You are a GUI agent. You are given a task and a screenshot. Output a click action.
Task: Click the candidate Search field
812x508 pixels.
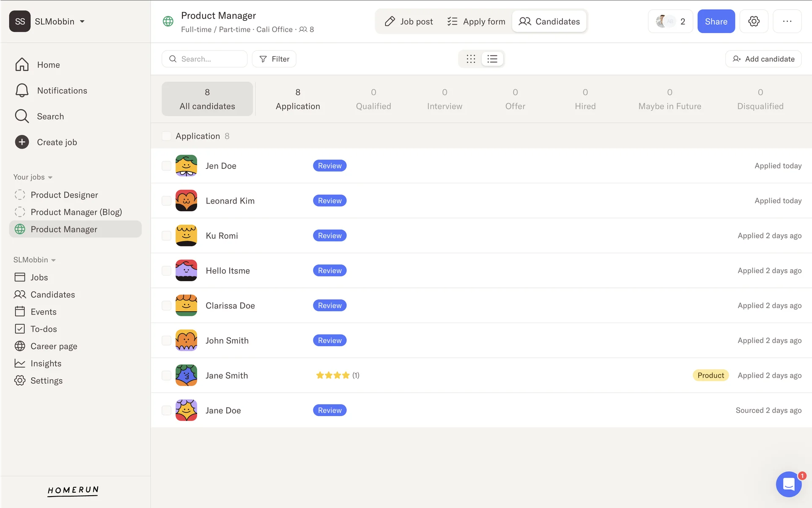coord(205,59)
